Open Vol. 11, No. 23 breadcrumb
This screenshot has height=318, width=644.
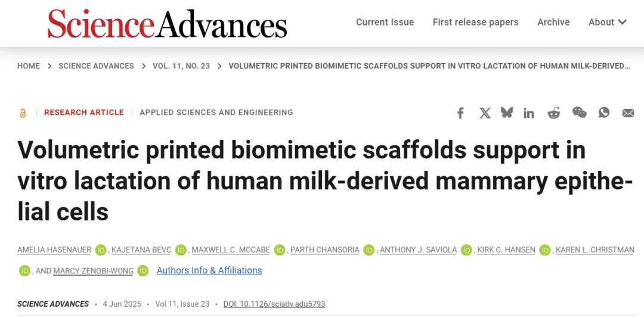pyautogui.click(x=181, y=66)
